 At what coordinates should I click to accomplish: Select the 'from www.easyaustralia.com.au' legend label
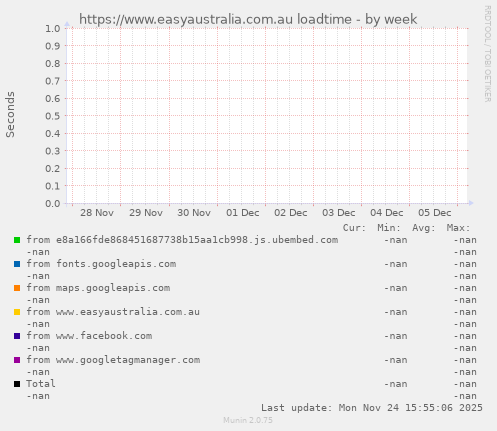[113, 312]
